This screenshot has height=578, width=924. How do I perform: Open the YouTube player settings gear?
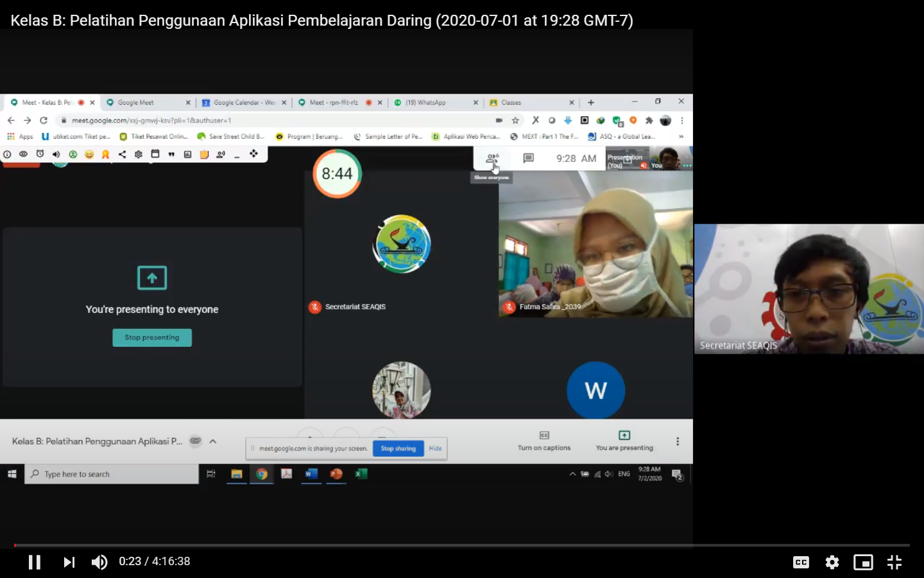click(x=832, y=562)
